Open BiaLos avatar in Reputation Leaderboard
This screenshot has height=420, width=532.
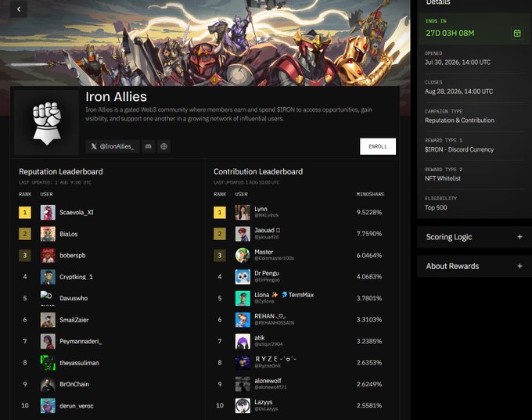tap(48, 234)
